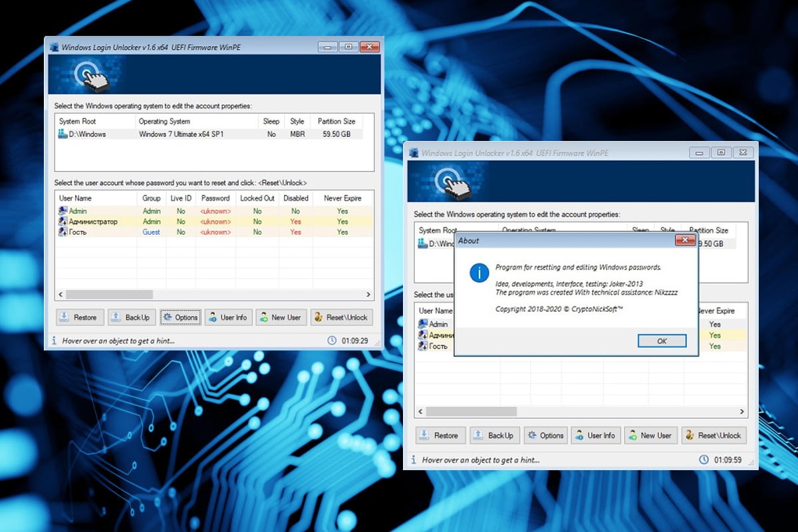The image size is (798, 532).
Task: Click the info icon in About dialog
Action: pos(479,273)
